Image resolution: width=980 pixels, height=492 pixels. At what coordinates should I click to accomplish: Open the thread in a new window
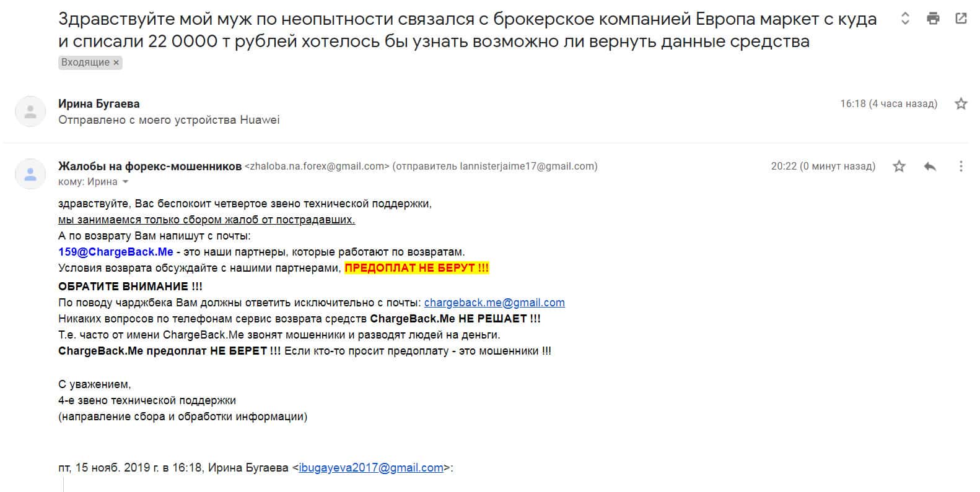pyautogui.click(x=961, y=19)
